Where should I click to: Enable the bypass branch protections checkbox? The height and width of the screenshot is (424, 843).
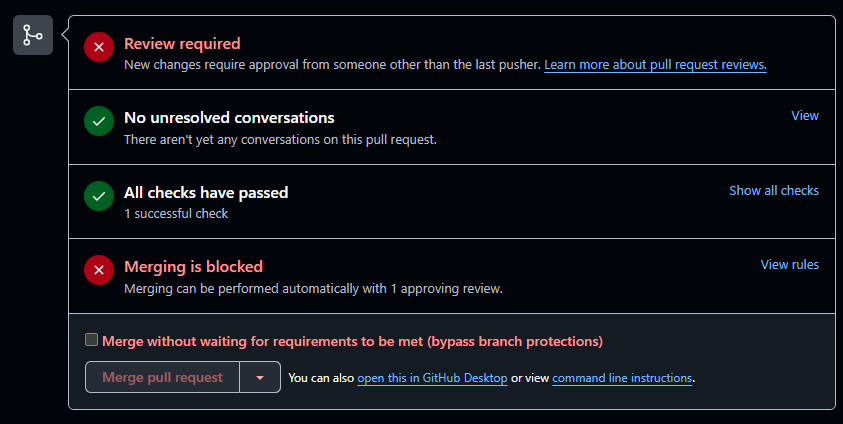[x=92, y=340]
